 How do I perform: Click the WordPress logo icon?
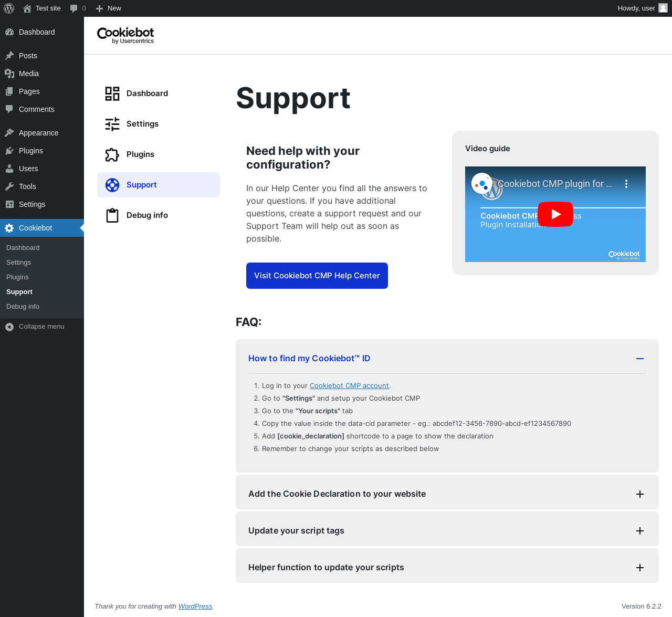[x=9, y=8]
